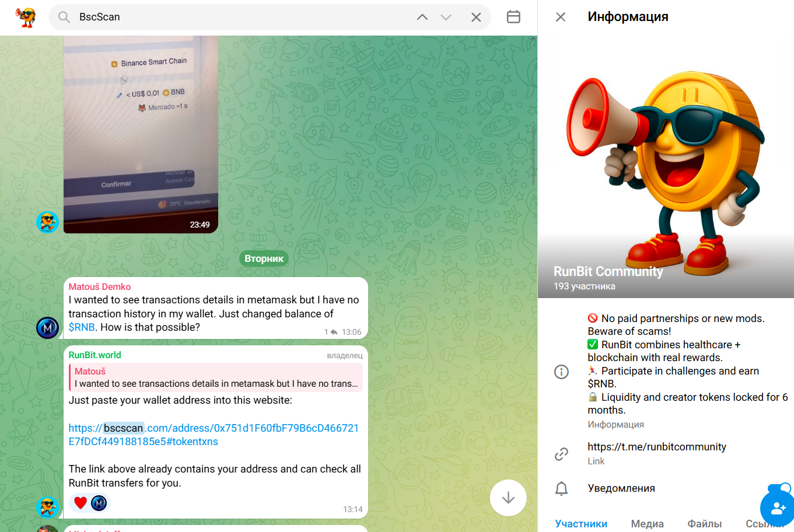Click the RunBit avatar beside the video message
This screenshot has width=794, height=532.
(x=47, y=222)
